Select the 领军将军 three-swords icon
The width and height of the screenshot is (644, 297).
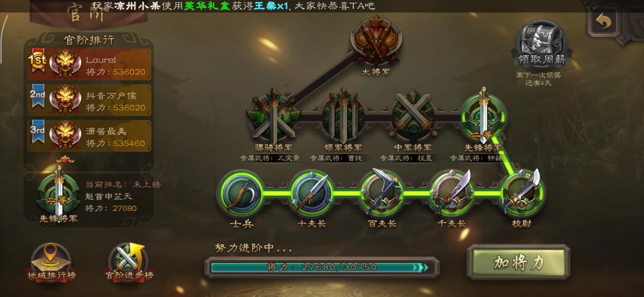[343, 116]
